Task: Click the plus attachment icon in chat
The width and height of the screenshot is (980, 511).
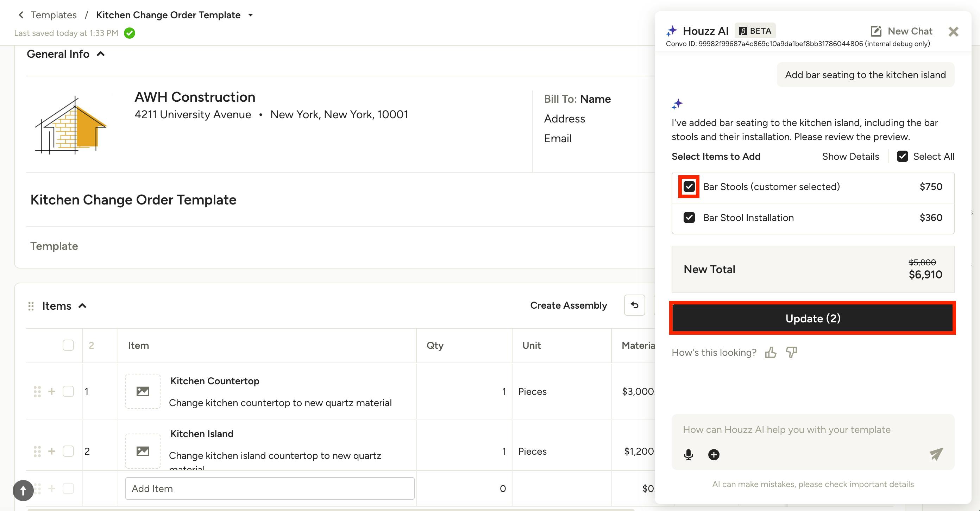Action: [714, 455]
